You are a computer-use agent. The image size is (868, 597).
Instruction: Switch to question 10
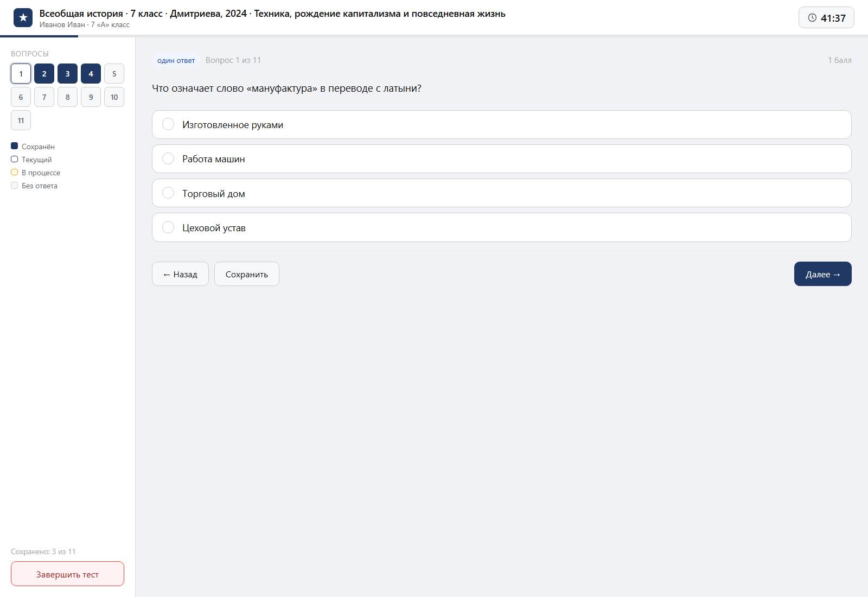tap(114, 97)
